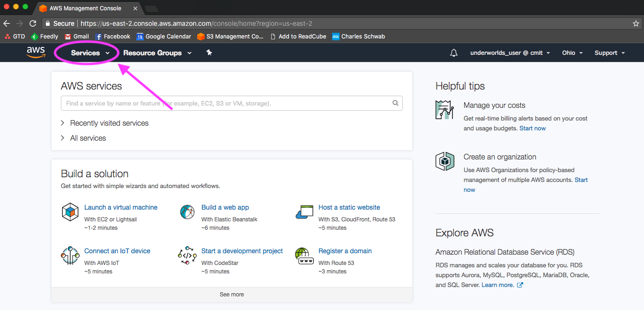Click the external link icon after Learn more
Viewport: 644px width, 310px height.
pyautogui.click(x=520, y=285)
